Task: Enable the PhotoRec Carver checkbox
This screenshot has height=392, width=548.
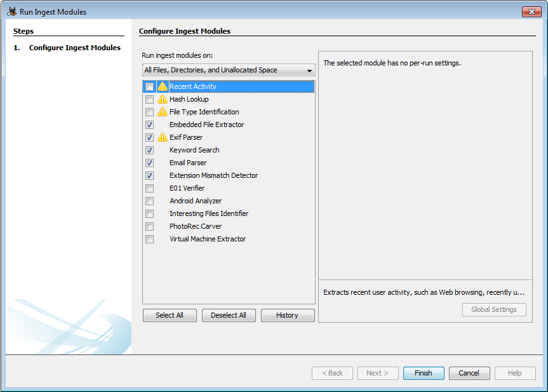Action: (x=149, y=226)
